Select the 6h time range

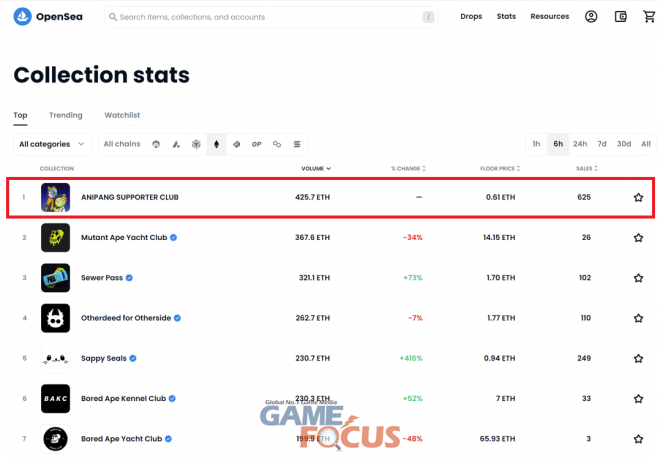(x=558, y=144)
